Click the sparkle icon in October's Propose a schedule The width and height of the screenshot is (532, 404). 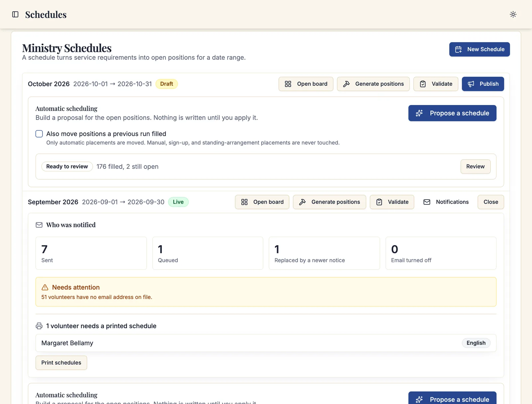tap(419, 113)
